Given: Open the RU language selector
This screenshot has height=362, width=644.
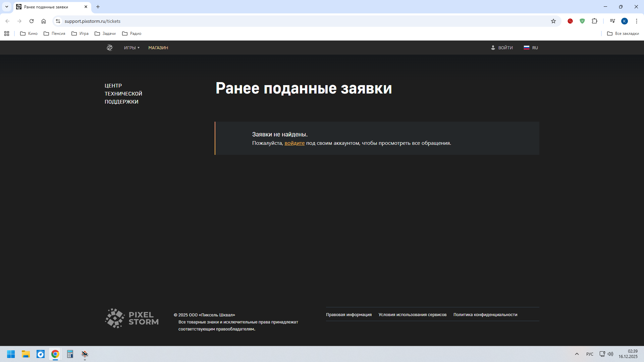Looking at the screenshot, I should point(531,48).
